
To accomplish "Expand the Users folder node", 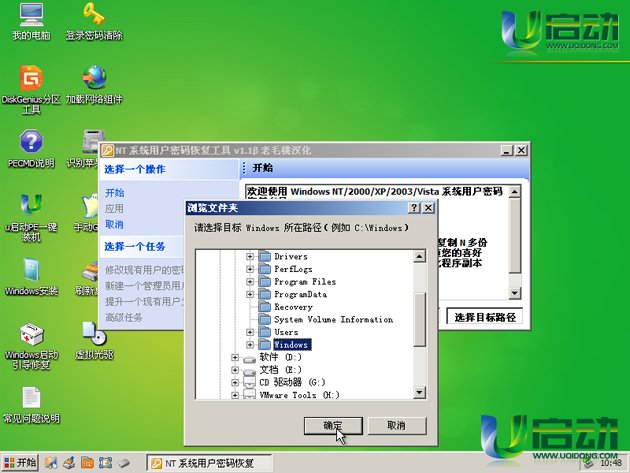I will tap(250, 332).
